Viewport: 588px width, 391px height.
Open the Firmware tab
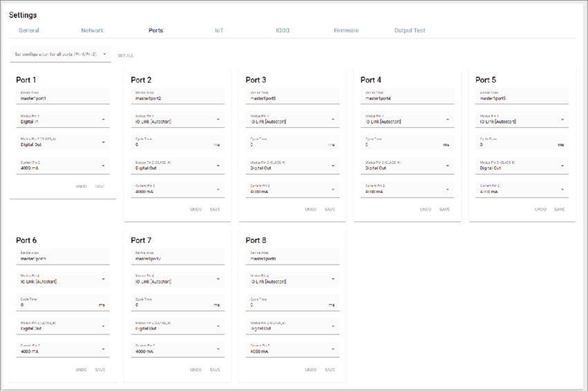point(346,30)
